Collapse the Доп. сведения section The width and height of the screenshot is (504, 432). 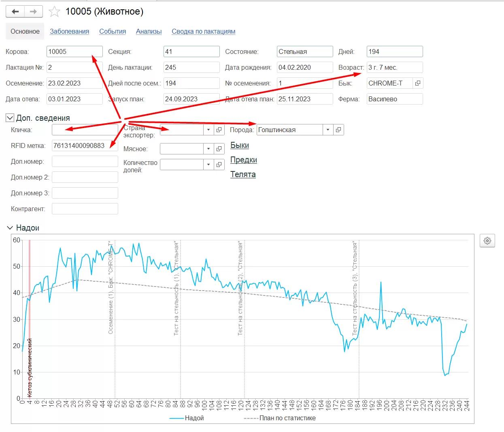tap(10, 118)
